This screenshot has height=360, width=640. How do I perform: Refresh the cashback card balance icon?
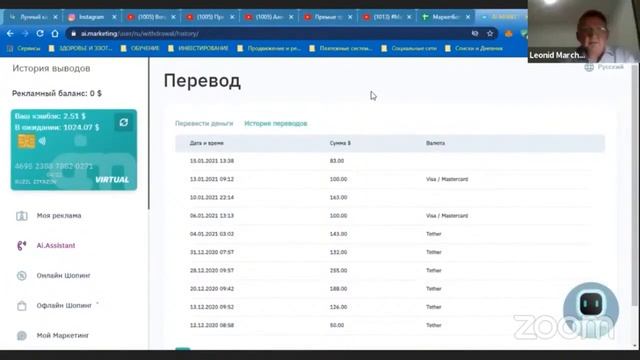tap(124, 122)
